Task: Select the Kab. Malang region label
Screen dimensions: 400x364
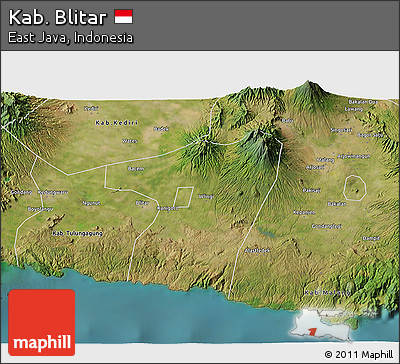Action: pos(327,293)
